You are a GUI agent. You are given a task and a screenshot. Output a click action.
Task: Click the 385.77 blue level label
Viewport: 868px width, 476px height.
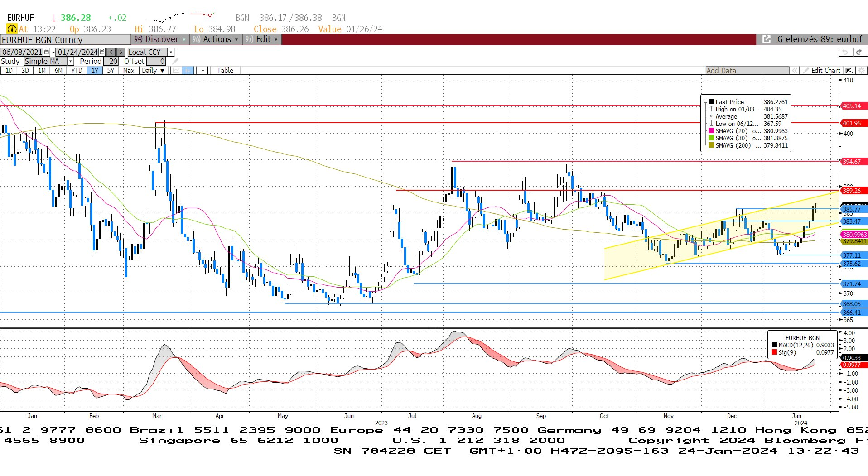(x=854, y=209)
